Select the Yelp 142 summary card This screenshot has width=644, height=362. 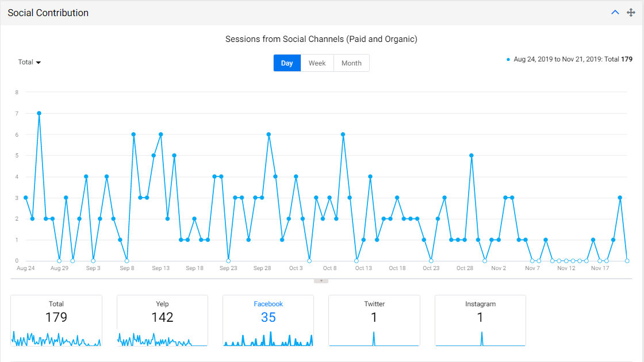pos(162,321)
